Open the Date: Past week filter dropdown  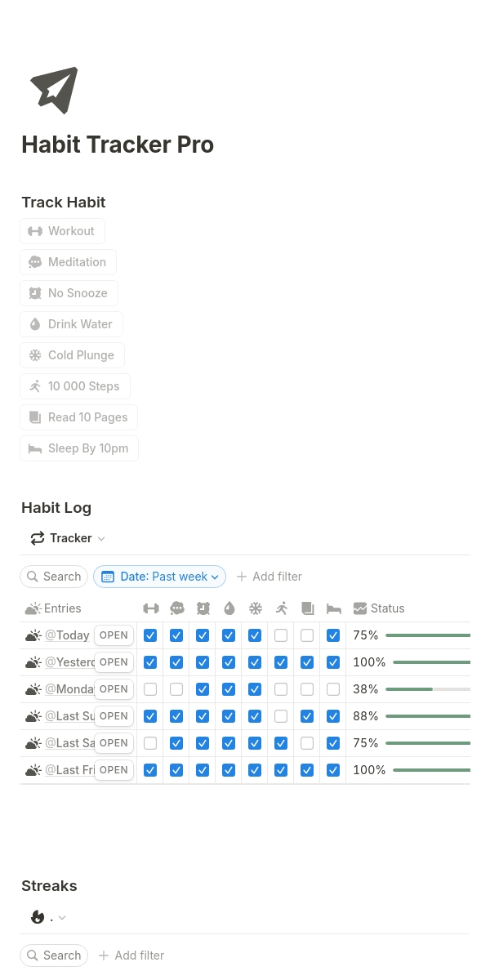(x=160, y=577)
